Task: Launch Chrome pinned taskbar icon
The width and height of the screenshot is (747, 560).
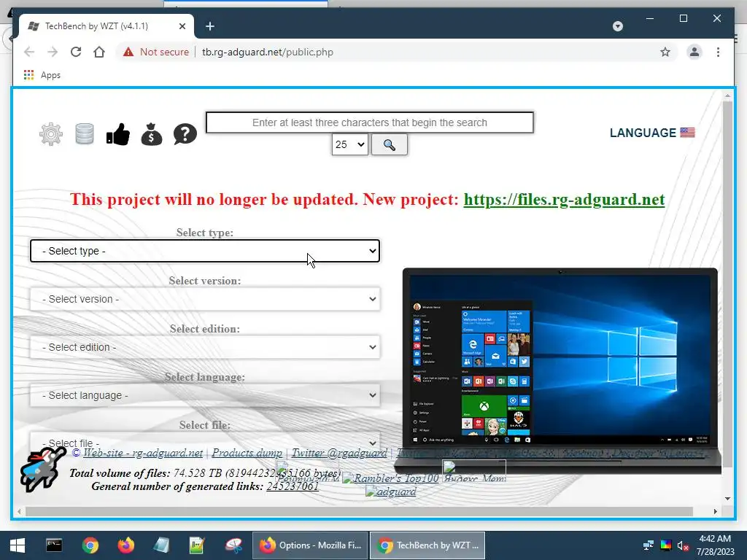Action: 90,545
